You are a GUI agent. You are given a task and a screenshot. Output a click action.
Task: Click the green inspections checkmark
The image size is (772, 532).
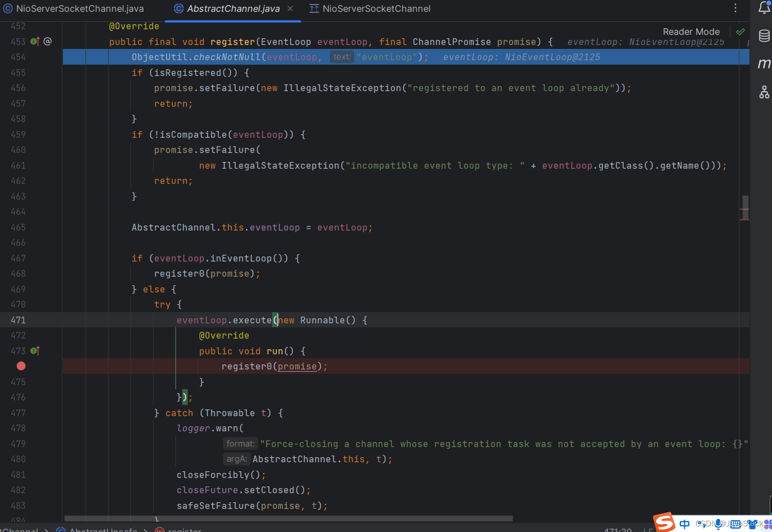point(741,32)
